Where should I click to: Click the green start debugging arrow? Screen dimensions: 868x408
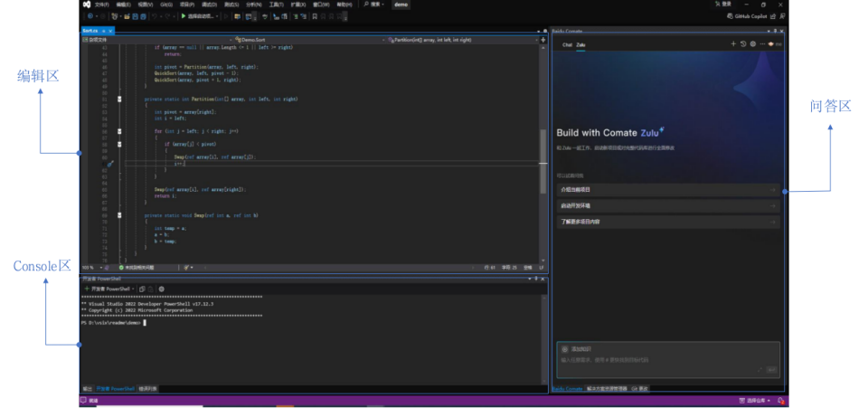[184, 15]
